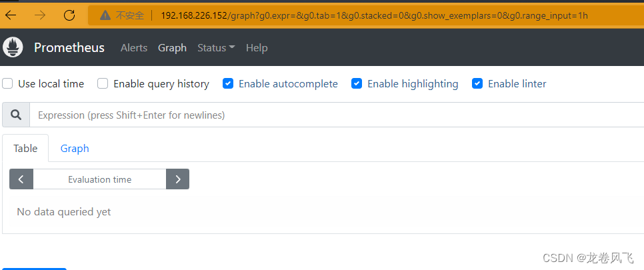Image resolution: width=644 pixels, height=270 pixels.
Task: Expand the Status dropdown menu
Action: pyautogui.click(x=217, y=48)
